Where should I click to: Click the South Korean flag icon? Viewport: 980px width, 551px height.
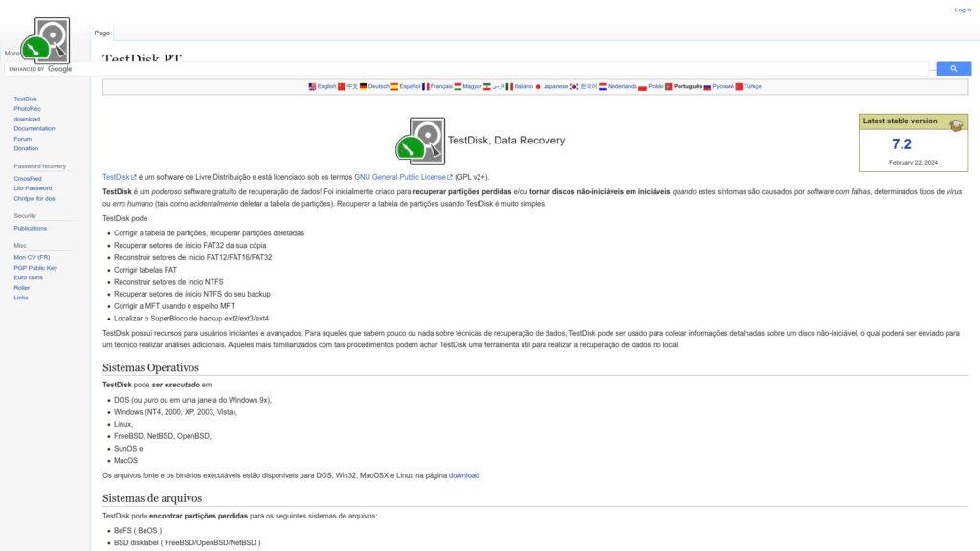(x=574, y=87)
